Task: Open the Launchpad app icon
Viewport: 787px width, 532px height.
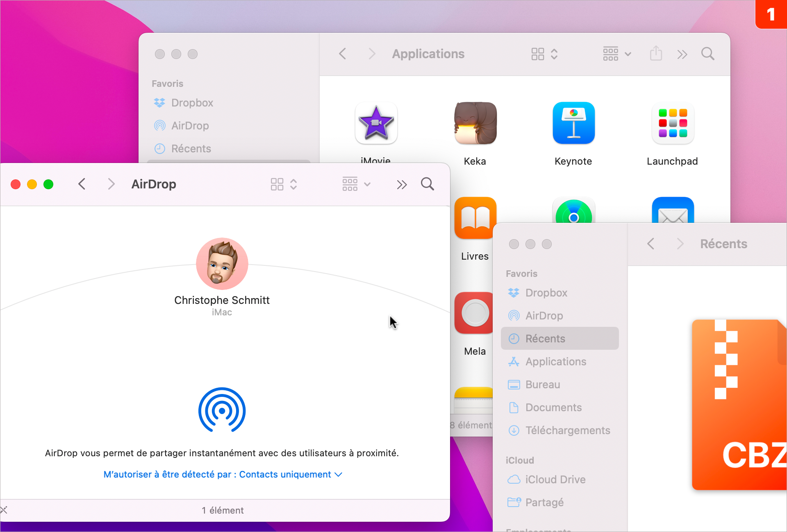Action: 673,123
